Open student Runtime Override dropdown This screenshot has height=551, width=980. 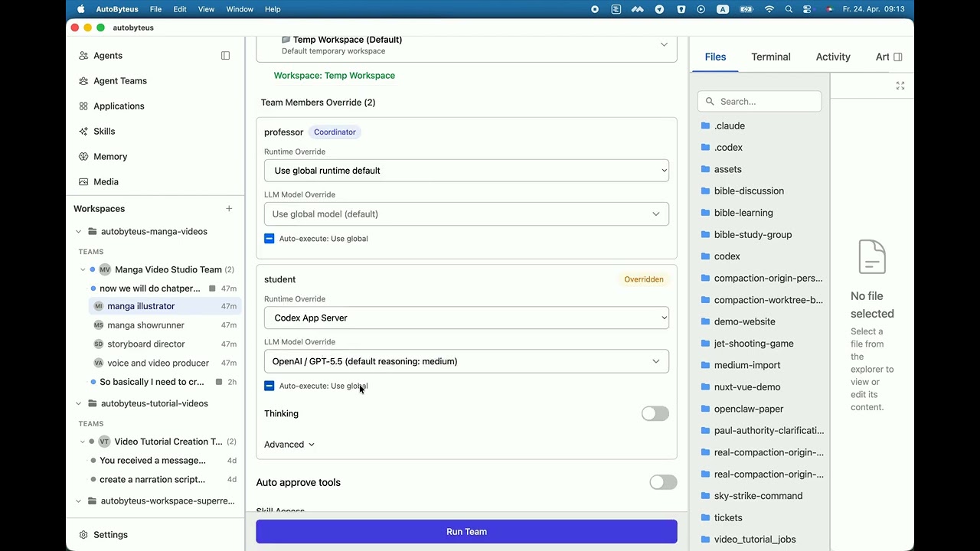tap(466, 318)
